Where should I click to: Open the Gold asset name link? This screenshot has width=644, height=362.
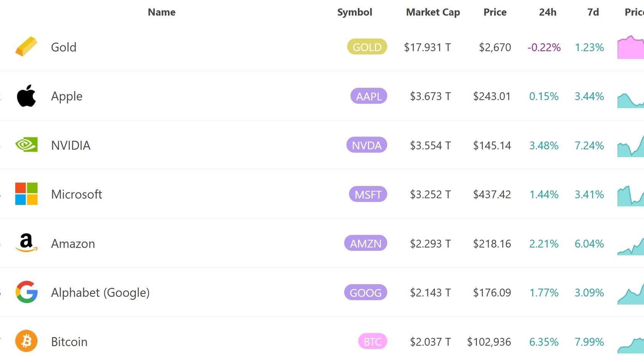64,47
